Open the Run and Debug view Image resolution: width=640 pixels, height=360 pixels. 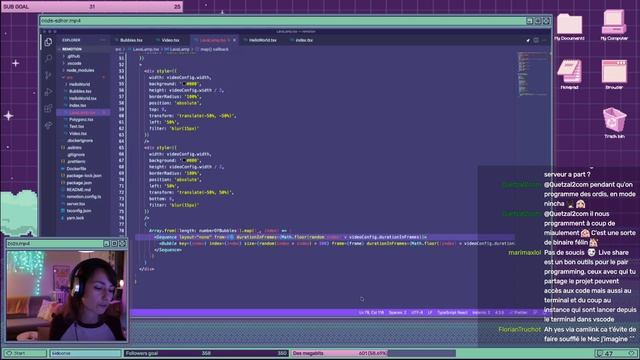(48, 92)
